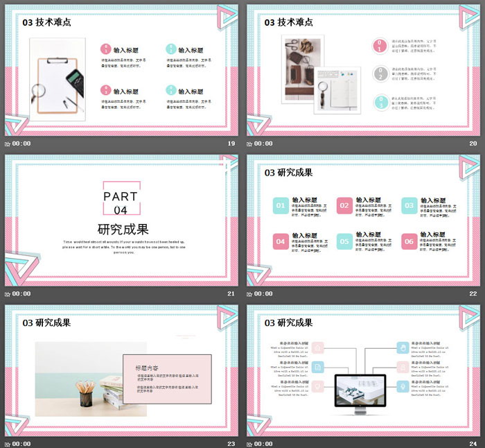Click the 00:00 timing under slide 22
485x448 pixels.
coord(263,294)
